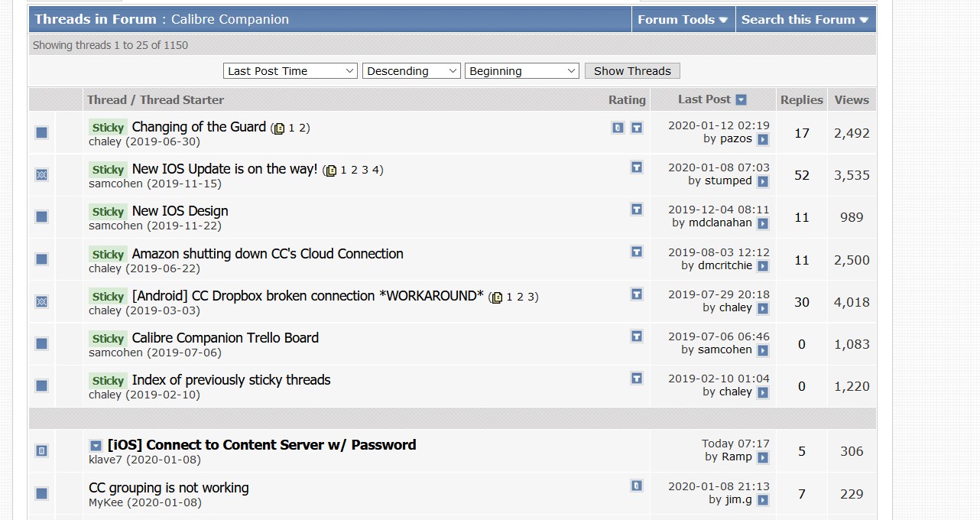The image size is (980, 520).
Task: Open Amazon shutting down CC's Cloud Connection thread
Action: coord(268,254)
